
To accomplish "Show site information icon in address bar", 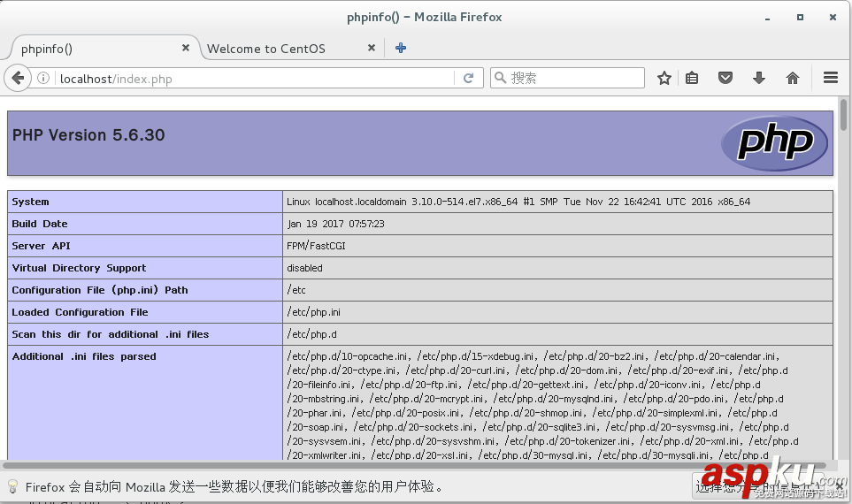I will [x=43, y=78].
